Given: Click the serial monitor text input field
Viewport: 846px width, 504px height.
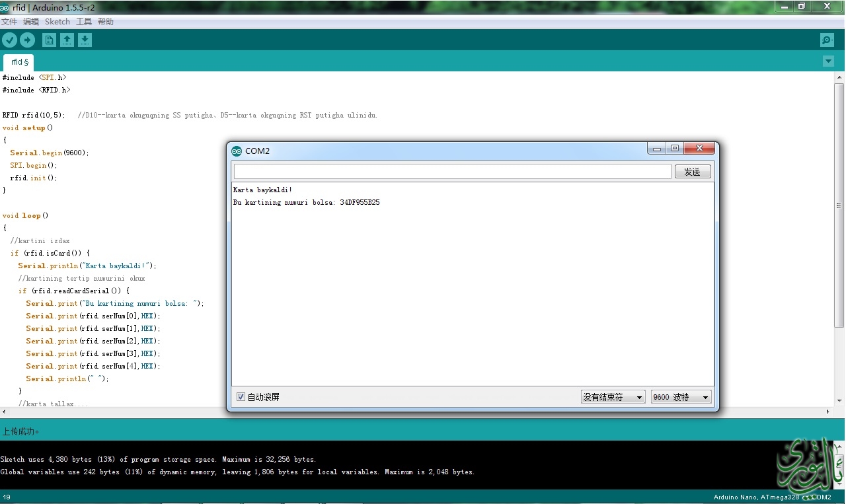Looking at the screenshot, I should click(x=452, y=172).
